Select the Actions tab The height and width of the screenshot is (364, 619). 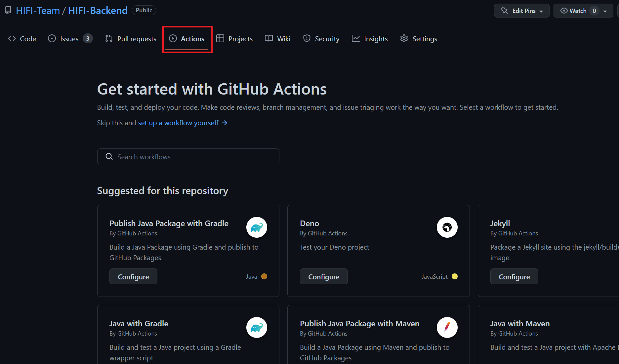click(x=187, y=39)
